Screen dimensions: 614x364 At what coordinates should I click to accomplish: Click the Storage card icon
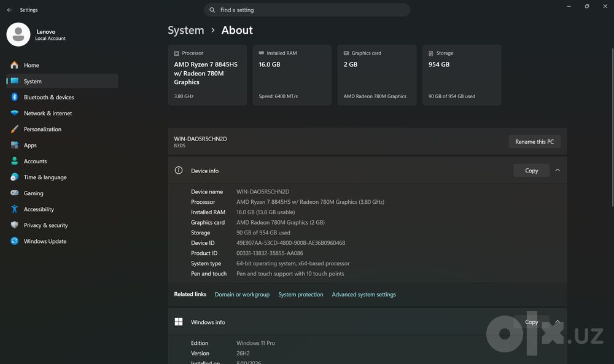point(431,53)
